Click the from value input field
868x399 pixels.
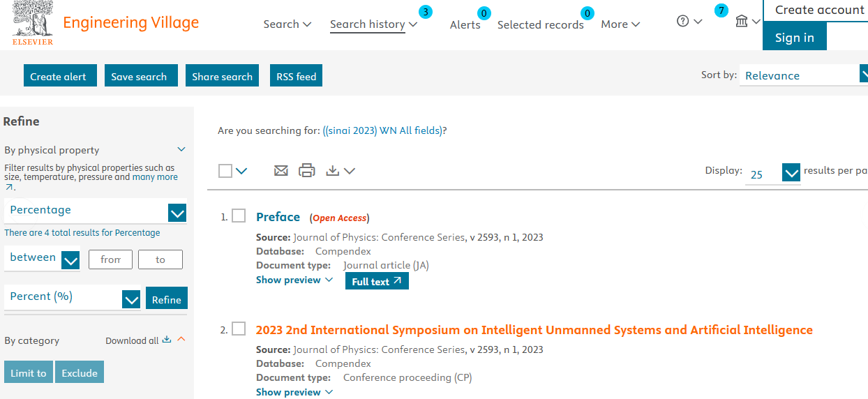(110, 259)
